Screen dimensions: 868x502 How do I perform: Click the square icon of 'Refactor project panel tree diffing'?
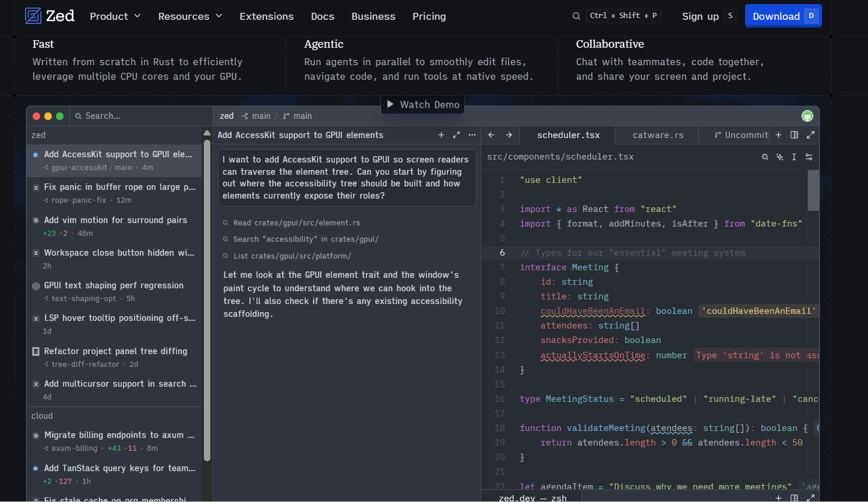[x=36, y=351]
